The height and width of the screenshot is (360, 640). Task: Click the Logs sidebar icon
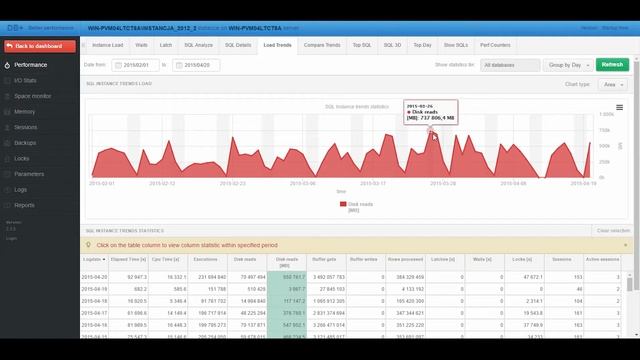(x=7, y=190)
